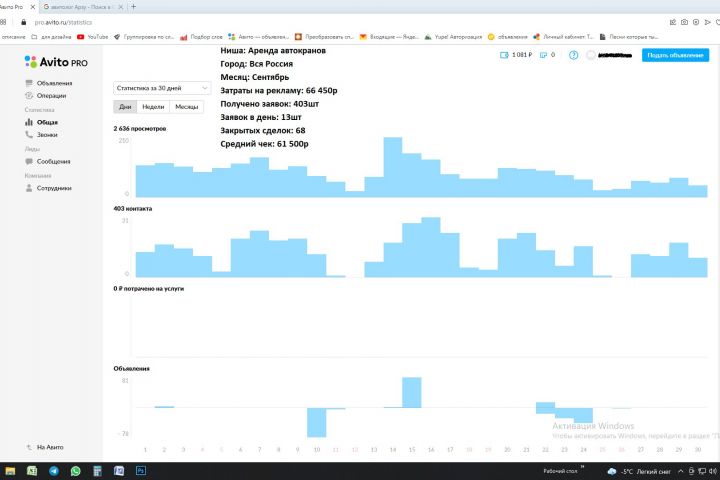Open Операции in the sidebar
Image resolution: width=720 pixels, height=480 pixels.
(46, 96)
